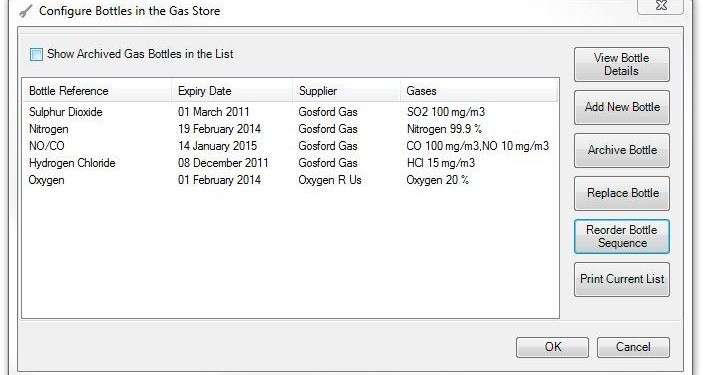
Task: Click gas value Oxygen 20 %
Action: pyautogui.click(x=438, y=180)
